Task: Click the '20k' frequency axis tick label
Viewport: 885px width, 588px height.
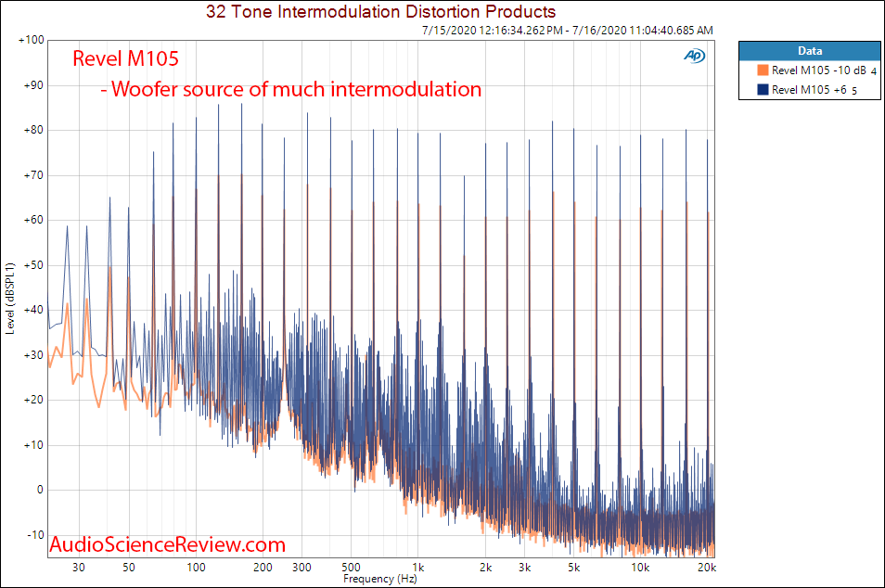Action: 707,568
